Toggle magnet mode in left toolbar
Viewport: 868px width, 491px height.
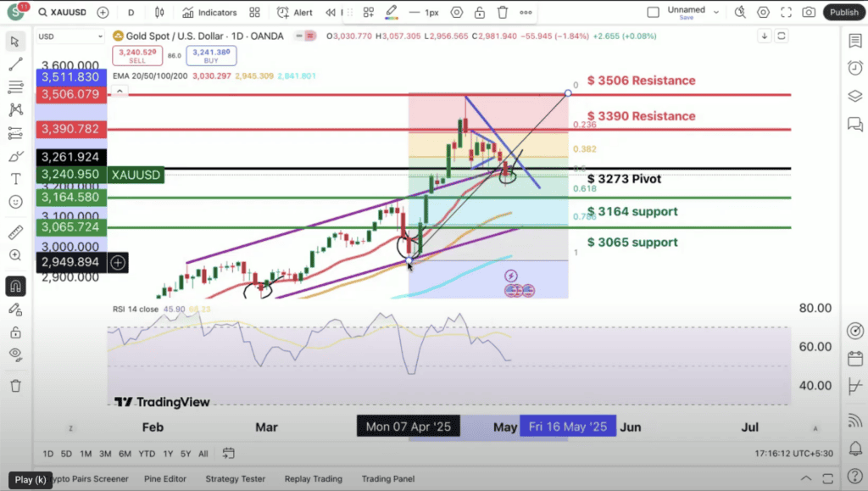(15, 286)
